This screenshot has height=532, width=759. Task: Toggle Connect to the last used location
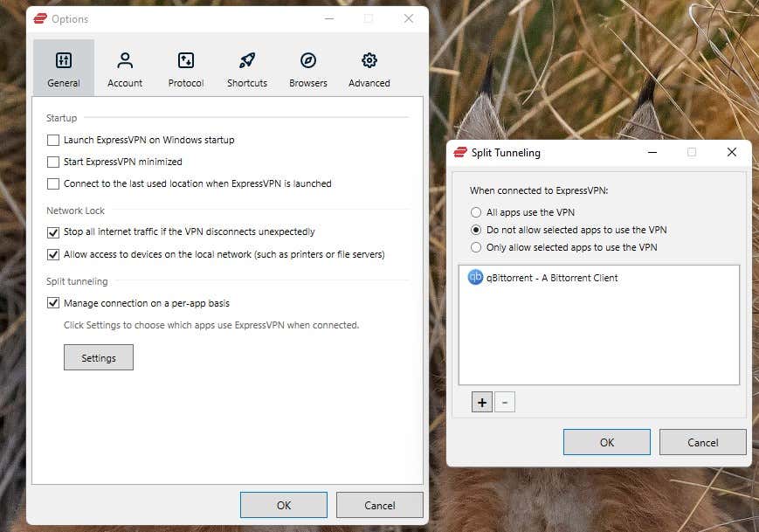[53, 184]
